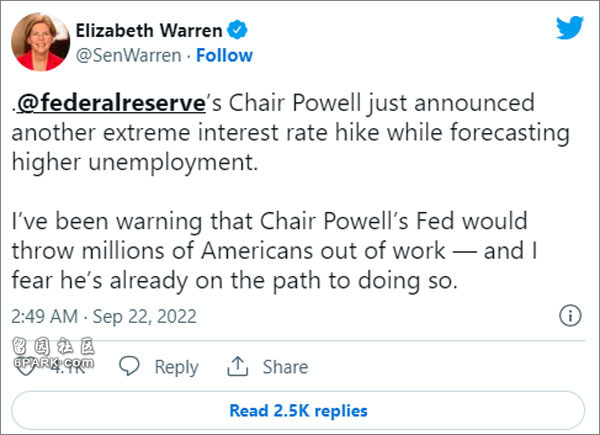Viewport: 600px width, 435px height.
Task: Click the share upload arrow icon
Action: click(x=238, y=366)
